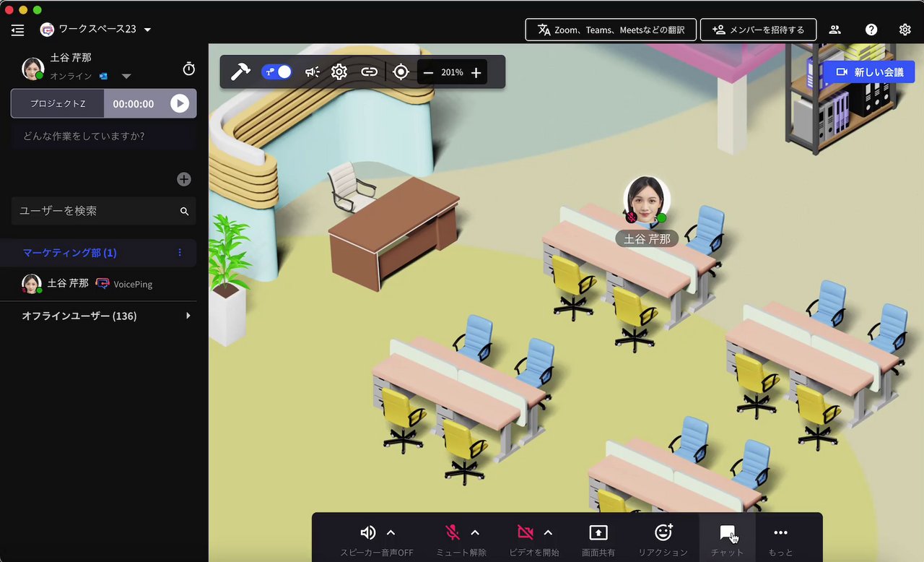This screenshot has width=924, height=562.
Task: Click メンバーを招待する button
Action: 758,30
